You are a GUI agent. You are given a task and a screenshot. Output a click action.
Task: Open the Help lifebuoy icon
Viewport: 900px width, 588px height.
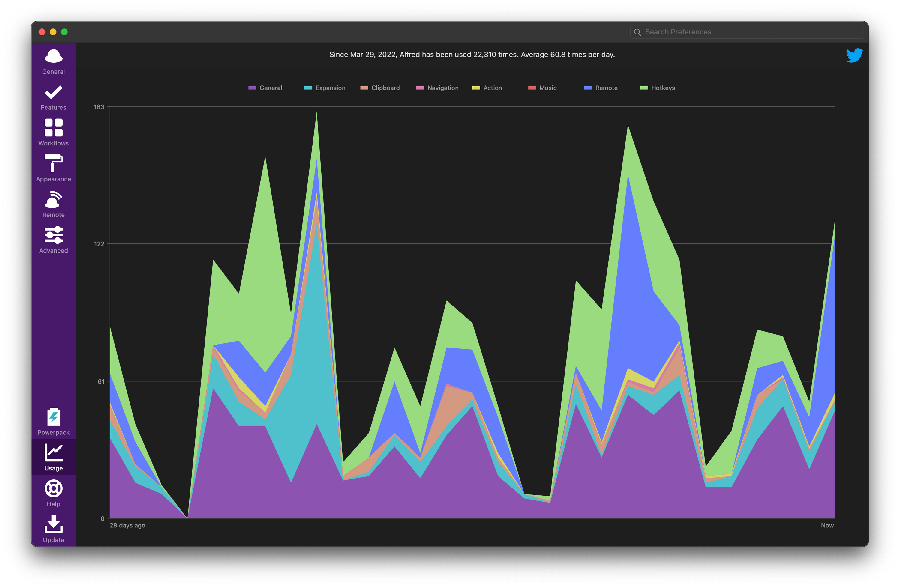[53, 488]
